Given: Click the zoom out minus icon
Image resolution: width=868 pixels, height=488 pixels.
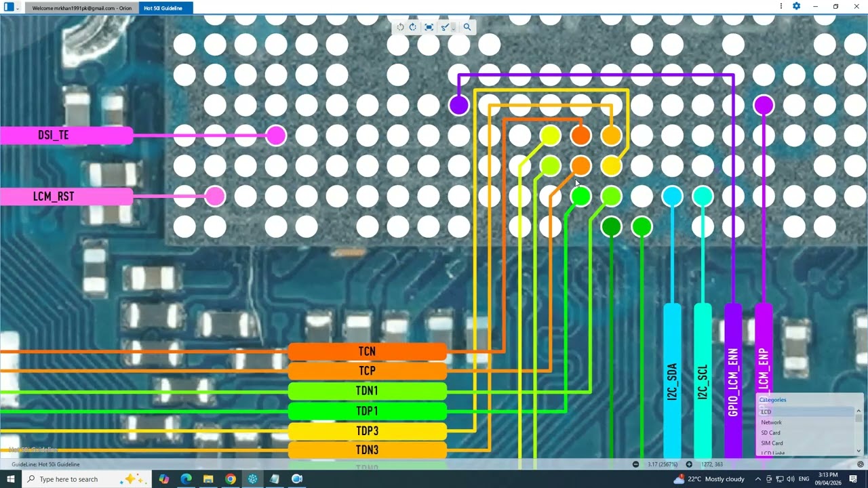Looking at the screenshot, I should click(x=635, y=464).
